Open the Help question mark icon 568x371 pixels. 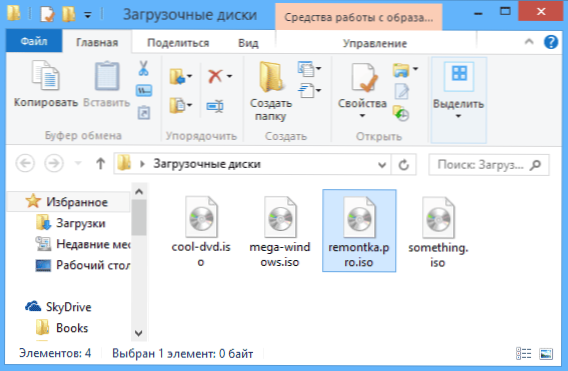[551, 42]
